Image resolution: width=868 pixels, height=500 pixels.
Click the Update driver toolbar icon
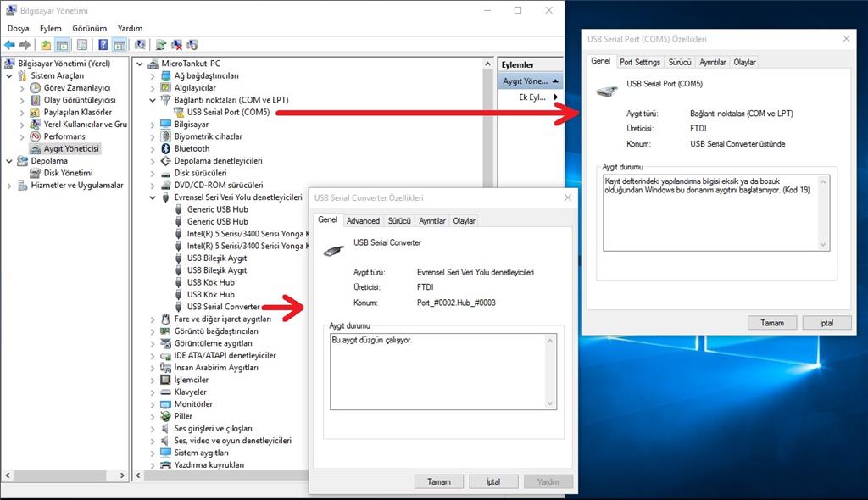161,45
